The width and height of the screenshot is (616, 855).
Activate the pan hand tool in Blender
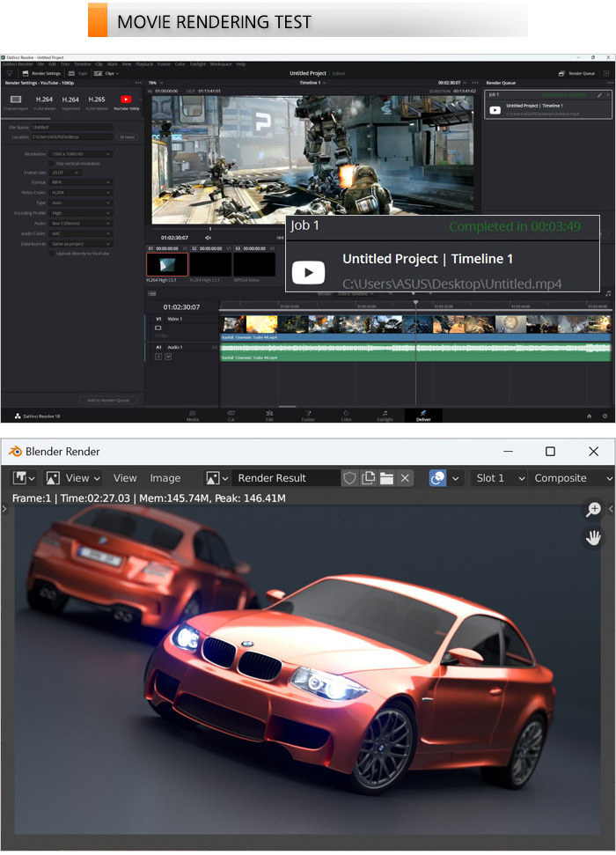594,537
